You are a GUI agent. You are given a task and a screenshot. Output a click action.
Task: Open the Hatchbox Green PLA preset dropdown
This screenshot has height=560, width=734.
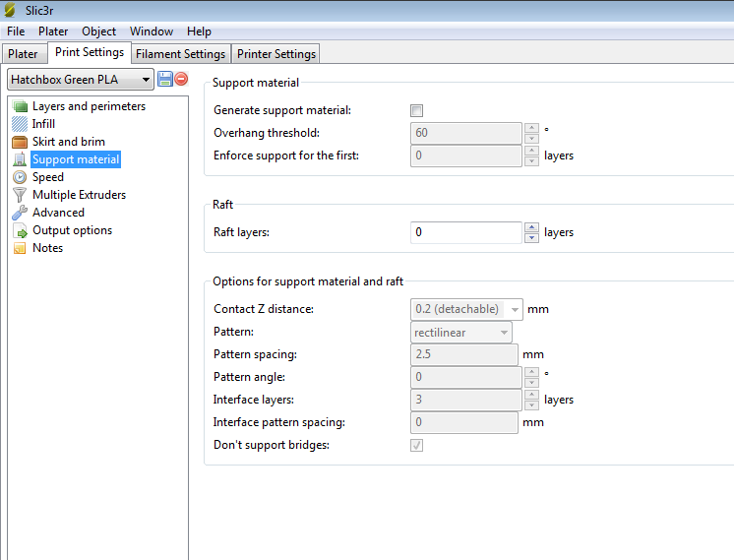coord(81,80)
